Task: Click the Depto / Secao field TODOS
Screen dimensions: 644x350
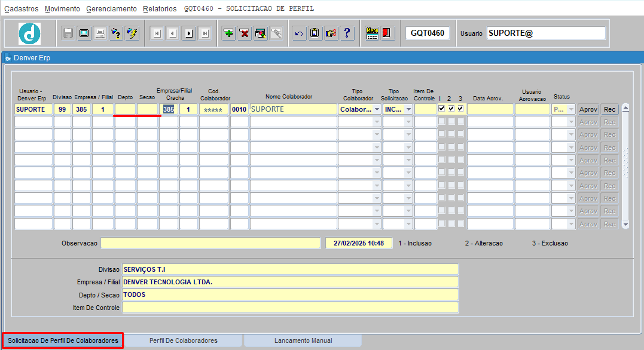Action: 290,294
